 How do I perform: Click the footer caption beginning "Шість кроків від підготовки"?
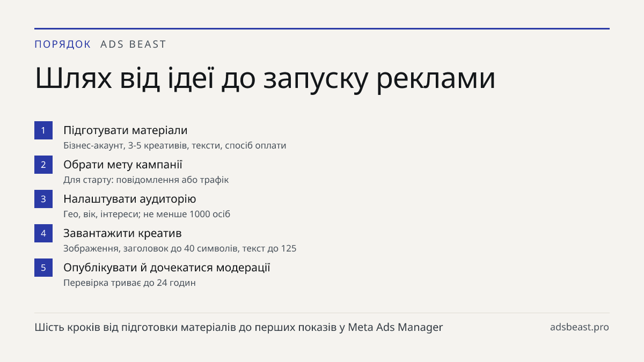pyautogui.click(x=239, y=327)
